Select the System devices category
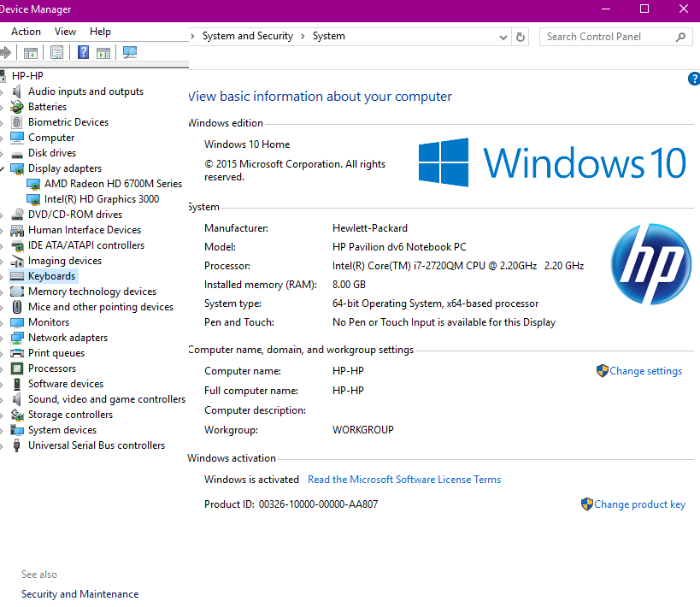 [62, 430]
